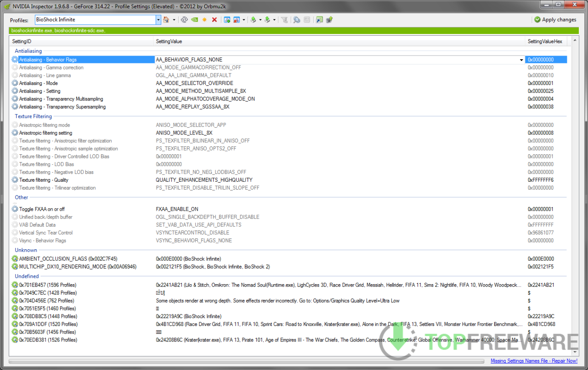Click the QUALITY_ENHANCEMENTS_HIGHQUALITY value
588x370 pixels.
204,180
